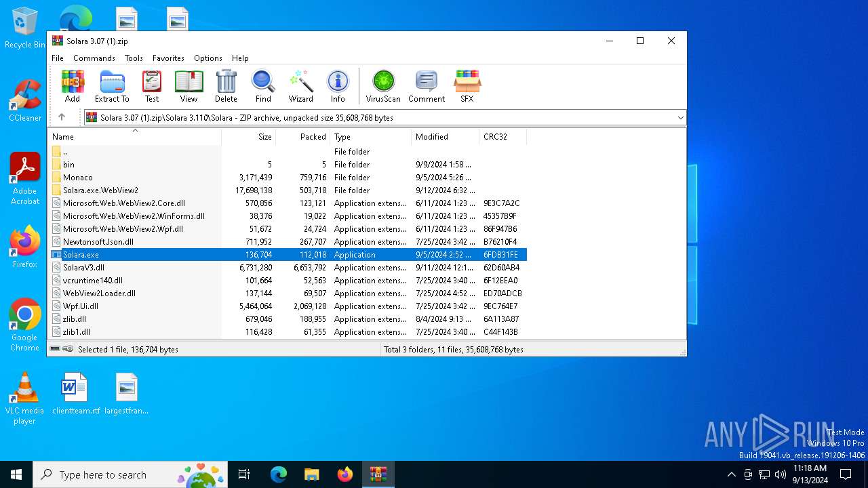Open the Favorites menu

click(168, 58)
